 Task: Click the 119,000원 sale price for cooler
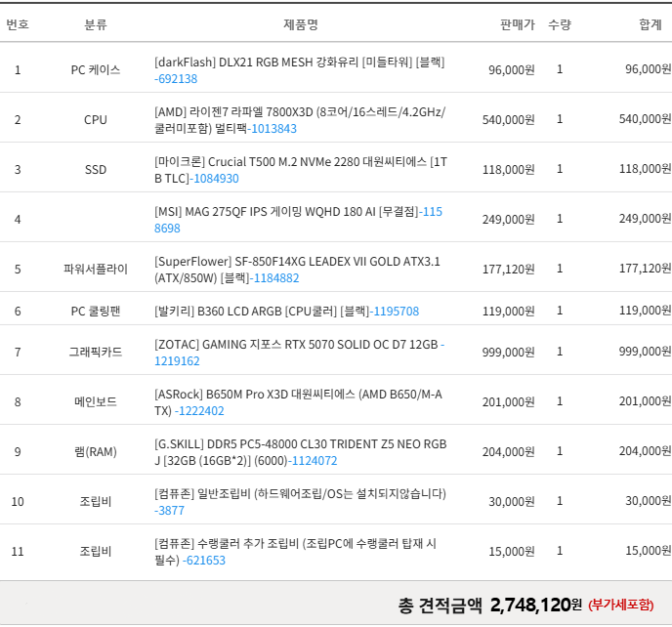click(x=509, y=311)
